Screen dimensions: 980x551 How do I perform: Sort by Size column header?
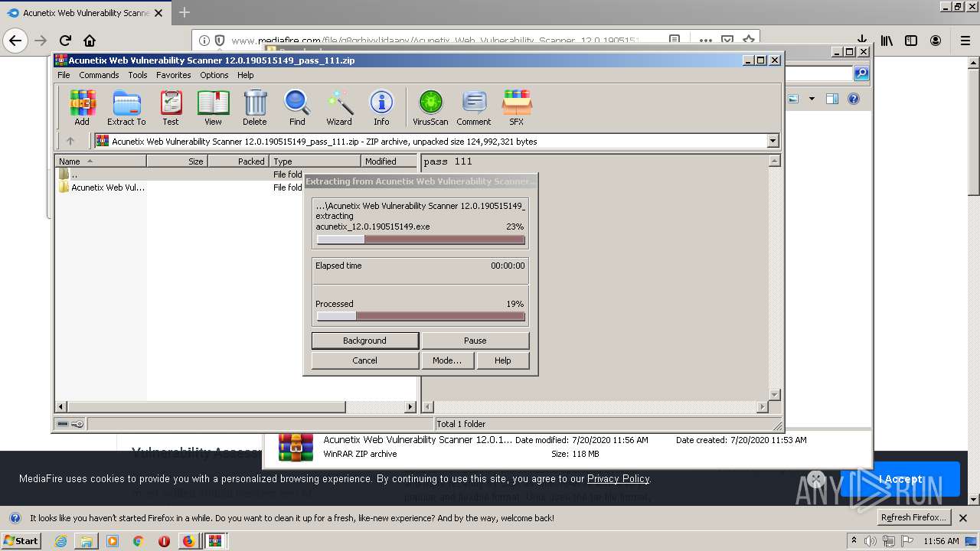coord(177,161)
